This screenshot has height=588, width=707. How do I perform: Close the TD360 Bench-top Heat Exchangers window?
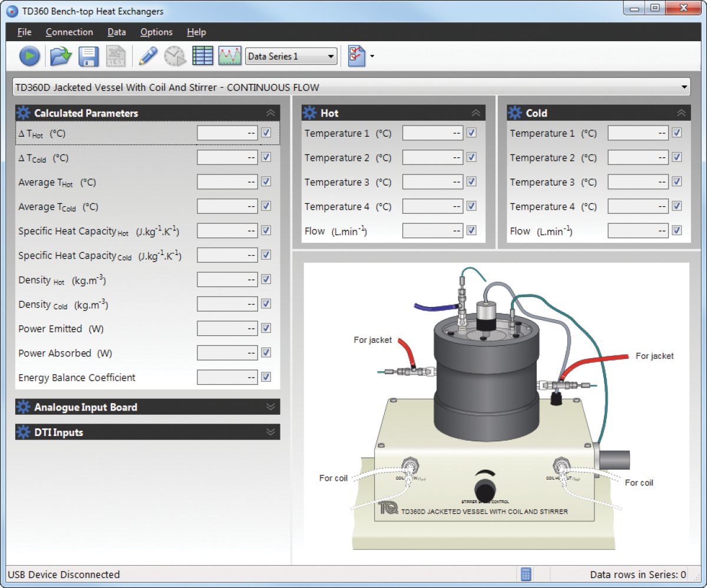pos(683,8)
